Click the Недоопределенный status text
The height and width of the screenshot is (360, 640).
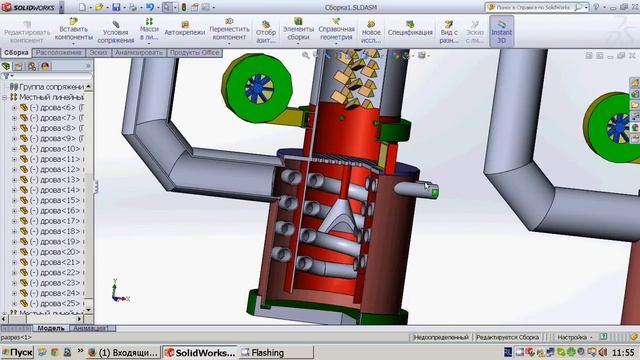(440, 337)
